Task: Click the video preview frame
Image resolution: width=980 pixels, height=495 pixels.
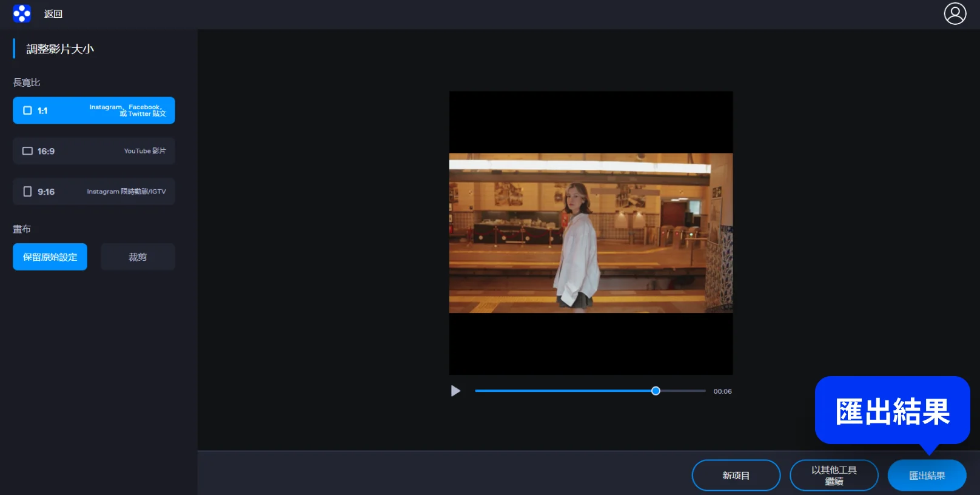Action: click(591, 233)
